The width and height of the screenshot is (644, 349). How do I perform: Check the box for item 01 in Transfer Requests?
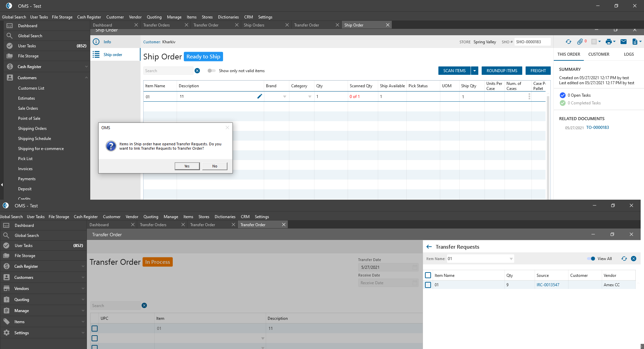pyautogui.click(x=428, y=285)
